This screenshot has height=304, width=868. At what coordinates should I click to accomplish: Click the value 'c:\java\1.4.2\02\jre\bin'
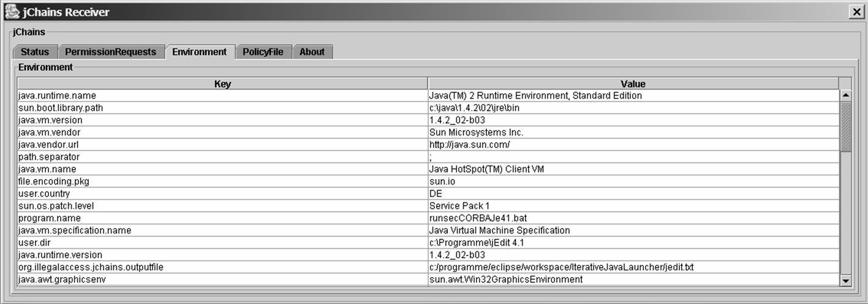point(633,108)
